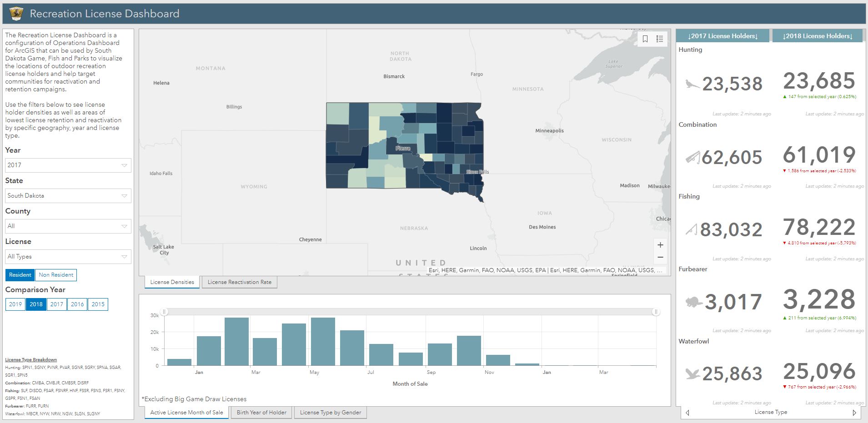Set comparison year to 2015

click(x=98, y=304)
